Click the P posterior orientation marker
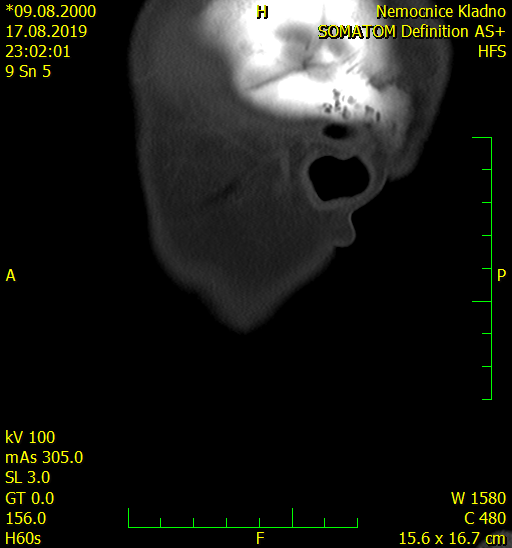The width and height of the screenshot is (512, 548). 501,275
